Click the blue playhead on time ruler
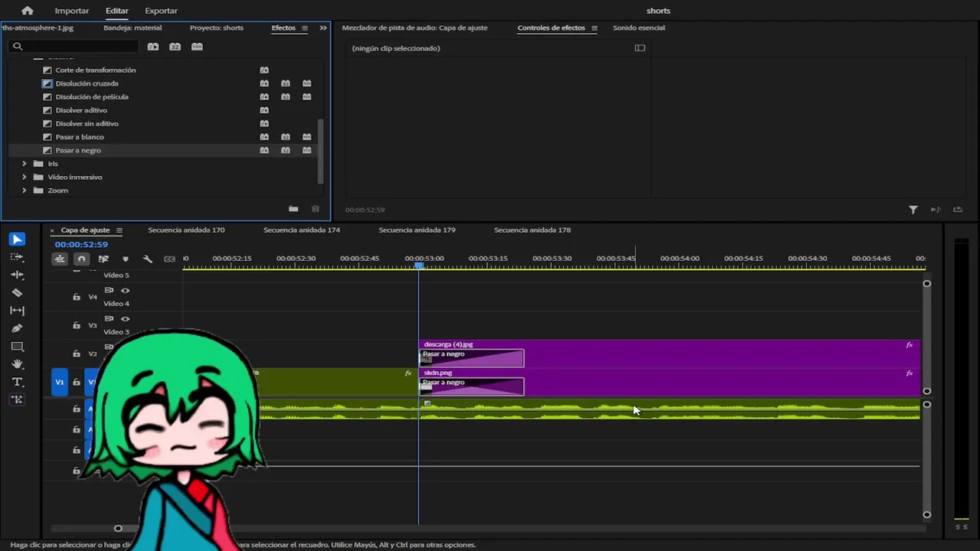 pos(419,265)
